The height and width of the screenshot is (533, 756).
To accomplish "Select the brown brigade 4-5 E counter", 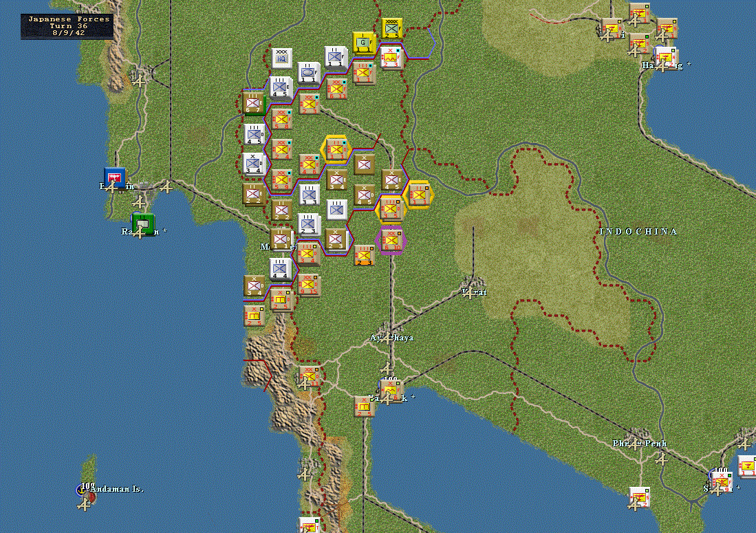I will [x=391, y=180].
